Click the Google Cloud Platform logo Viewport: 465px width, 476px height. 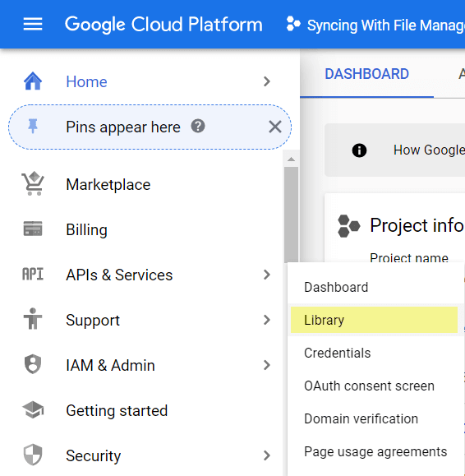tap(163, 25)
